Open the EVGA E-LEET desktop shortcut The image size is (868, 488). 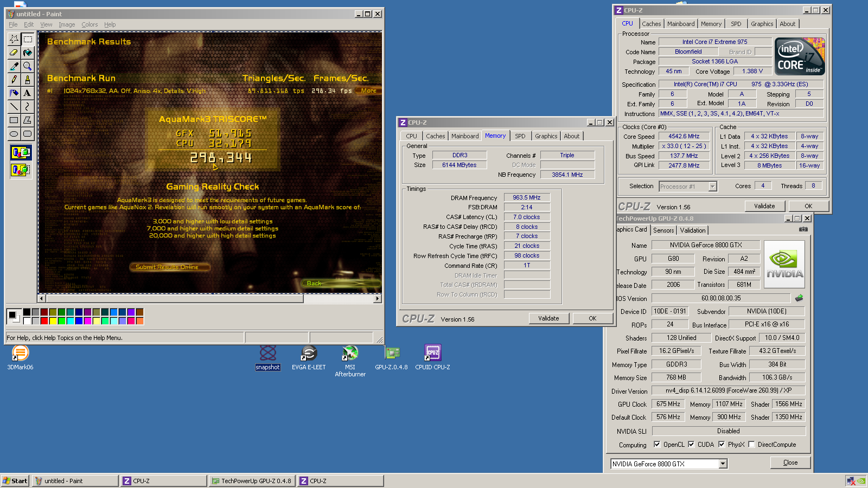(309, 358)
